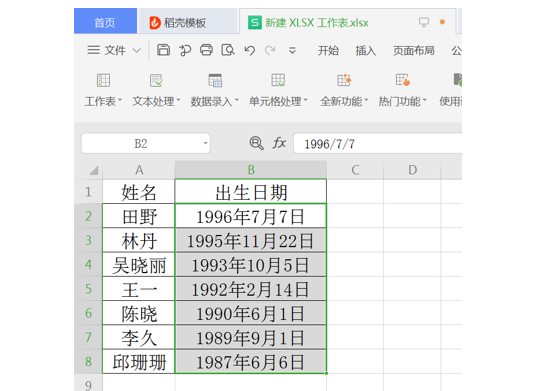The width and height of the screenshot is (545, 391).
Task: Open Print Preview icon
Action: [x=228, y=50]
